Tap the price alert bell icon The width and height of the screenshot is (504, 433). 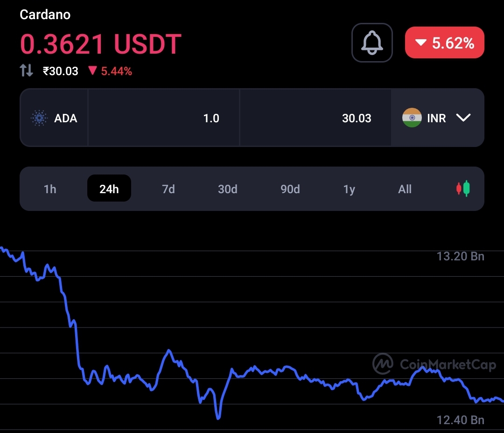372,43
